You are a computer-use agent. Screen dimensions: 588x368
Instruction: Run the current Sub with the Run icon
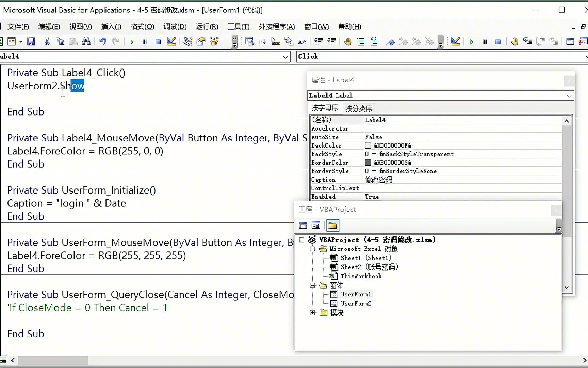coord(132,42)
